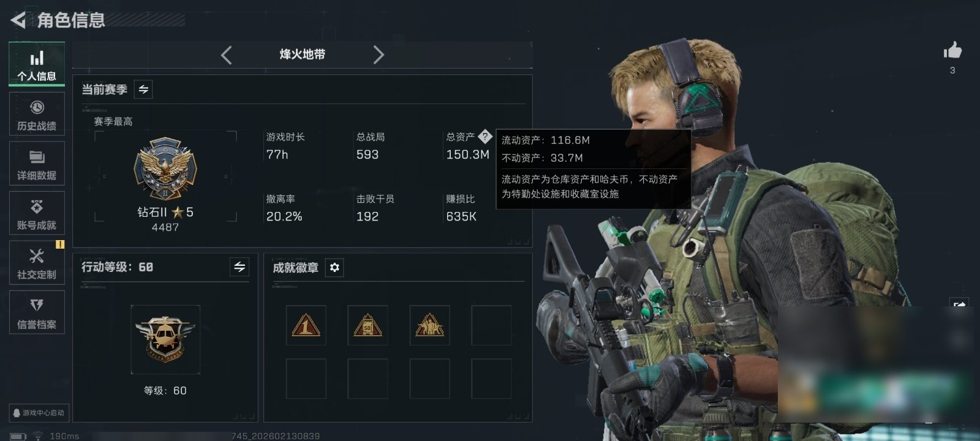Viewport: 980px width, 441px height.
Task: Select the second achievement badge
Action: tap(367, 325)
